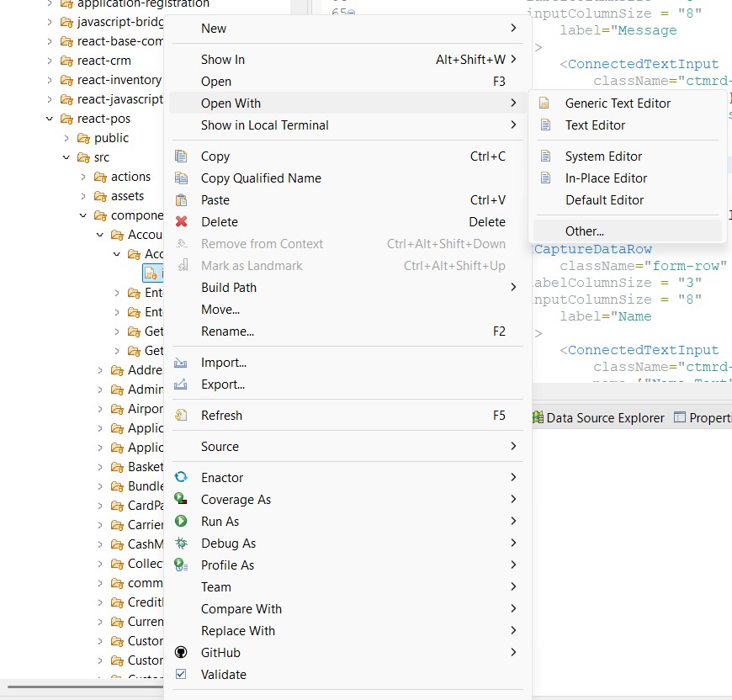This screenshot has width=732, height=700.
Task: Click label="Name text in code editor
Action: tap(606, 316)
